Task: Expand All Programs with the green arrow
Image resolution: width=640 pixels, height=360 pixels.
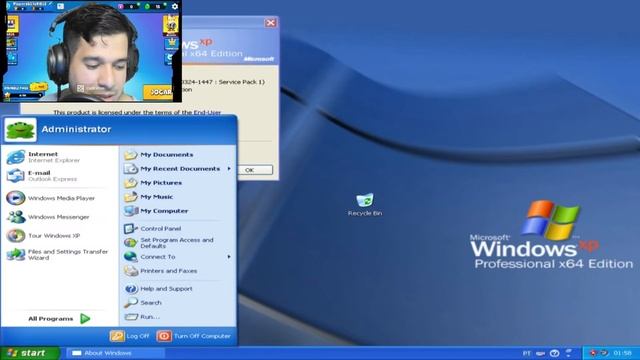Action: (85, 318)
